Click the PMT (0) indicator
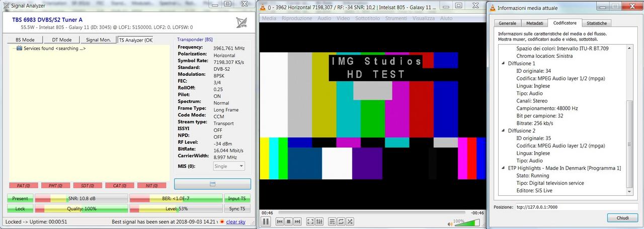Image resolution: width=644 pixels, height=229 pixels. pyautogui.click(x=56, y=186)
